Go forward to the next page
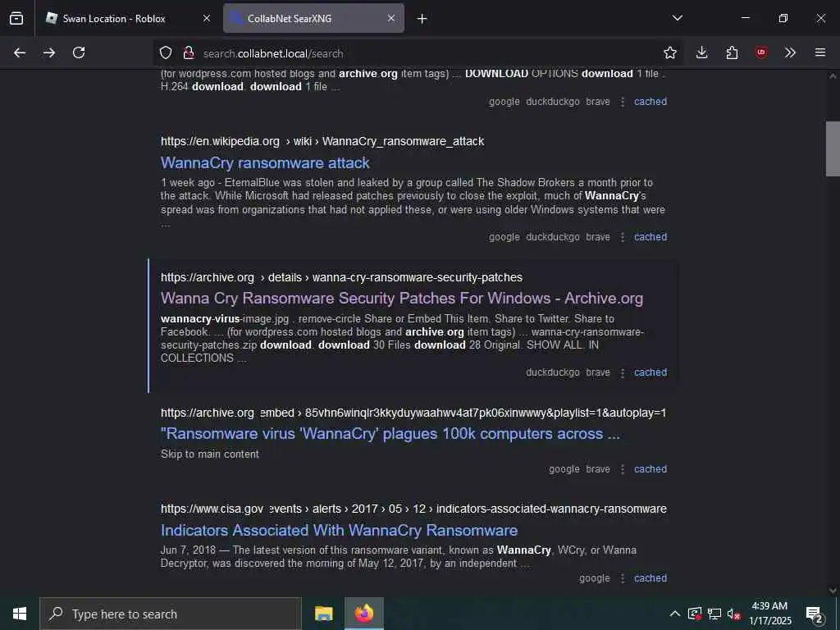The width and height of the screenshot is (840, 630). tap(49, 52)
